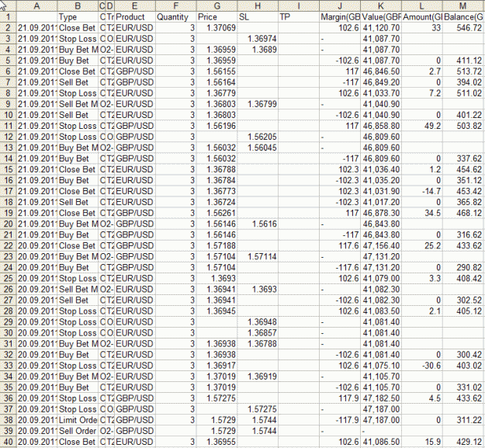Click balance cell 513.72
The width and height of the screenshot is (485, 448).
[463, 71]
